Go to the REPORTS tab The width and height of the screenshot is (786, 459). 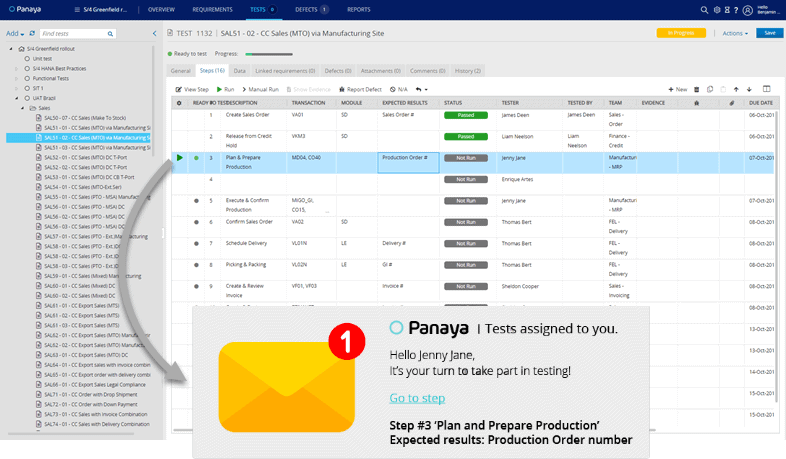(358, 10)
